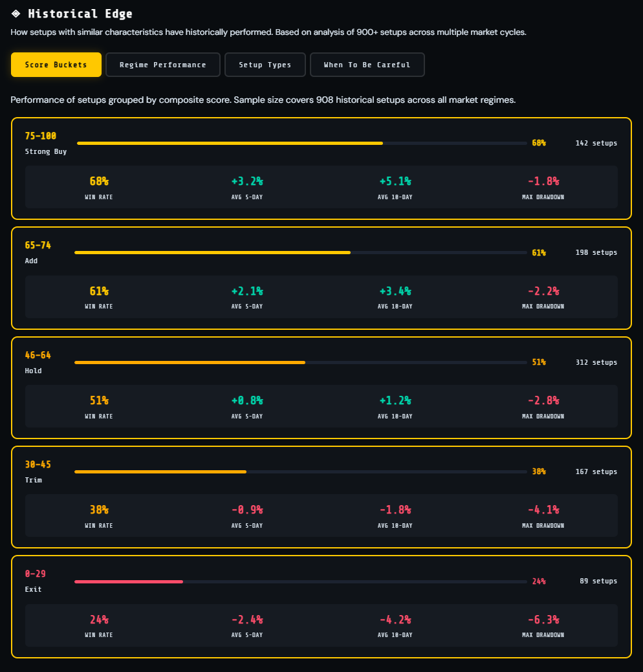Click the 38% win rate stat value

[x=99, y=510]
